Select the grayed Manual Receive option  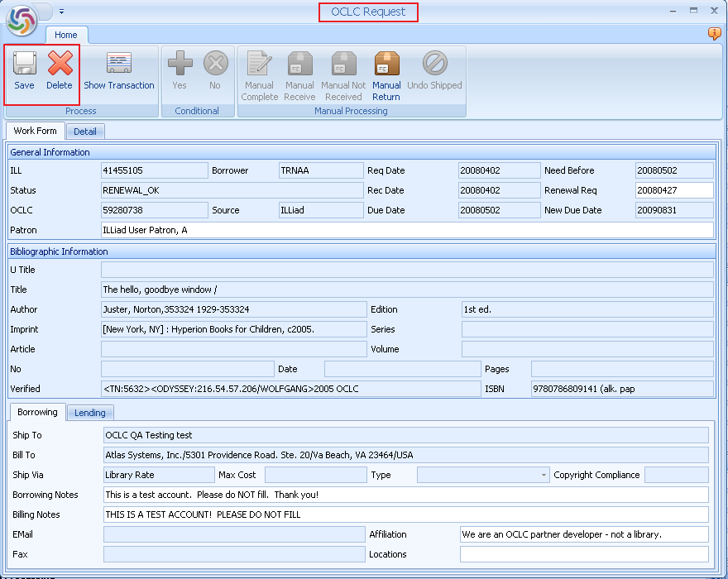300,70
